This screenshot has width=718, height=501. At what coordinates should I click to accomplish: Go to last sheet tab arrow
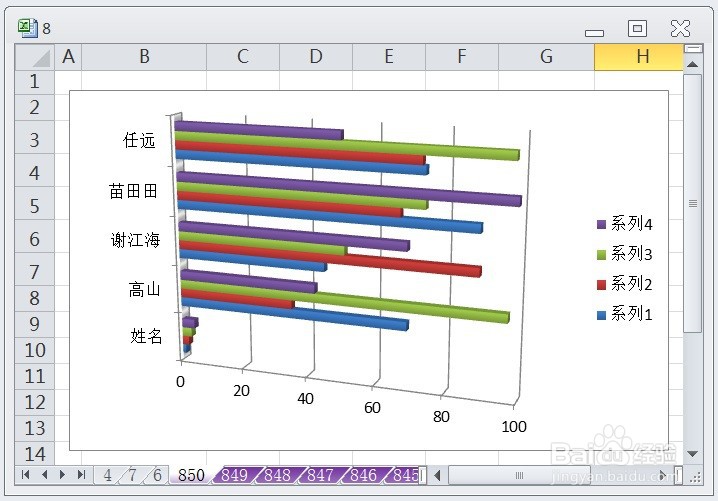pyautogui.click(x=81, y=474)
